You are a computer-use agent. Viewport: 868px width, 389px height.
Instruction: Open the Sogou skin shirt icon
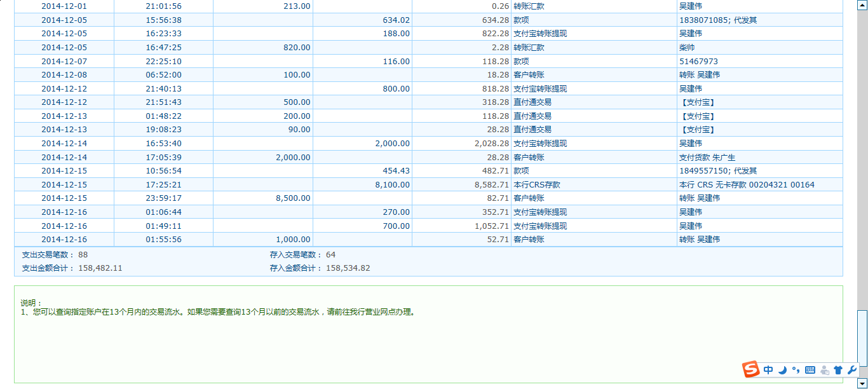(838, 370)
